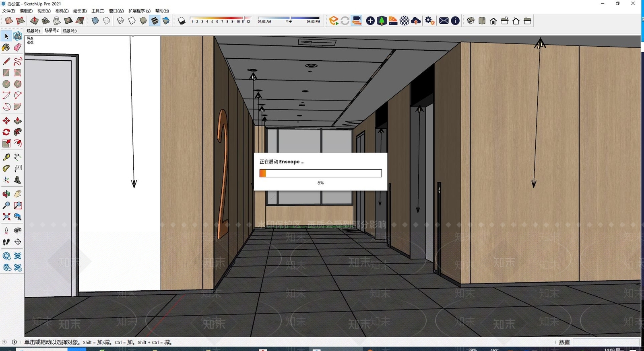The width and height of the screenshot is (644, 351).
Task: Select the Protractor tool
Action: pyautogui.click(x=6, y=168)
